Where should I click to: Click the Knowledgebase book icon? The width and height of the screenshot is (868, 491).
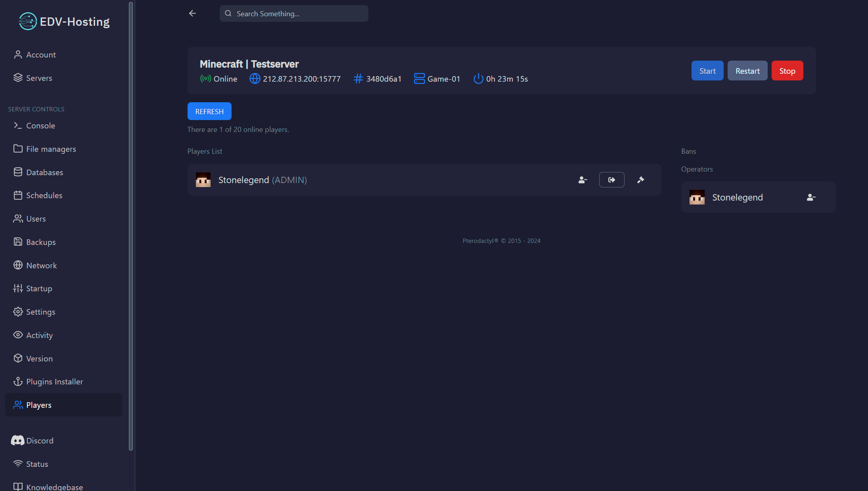click(18, 487)
